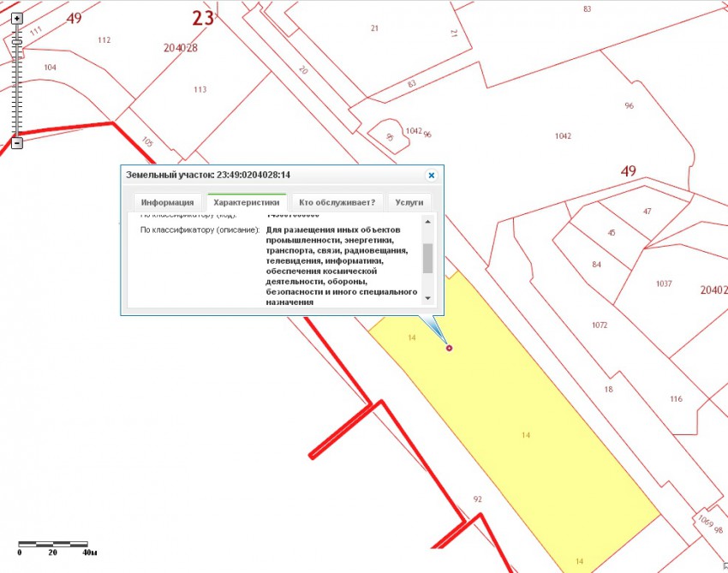Open the Кто обслуживает? tab
This screenshot has height=573, width=728.
(337, 203)
